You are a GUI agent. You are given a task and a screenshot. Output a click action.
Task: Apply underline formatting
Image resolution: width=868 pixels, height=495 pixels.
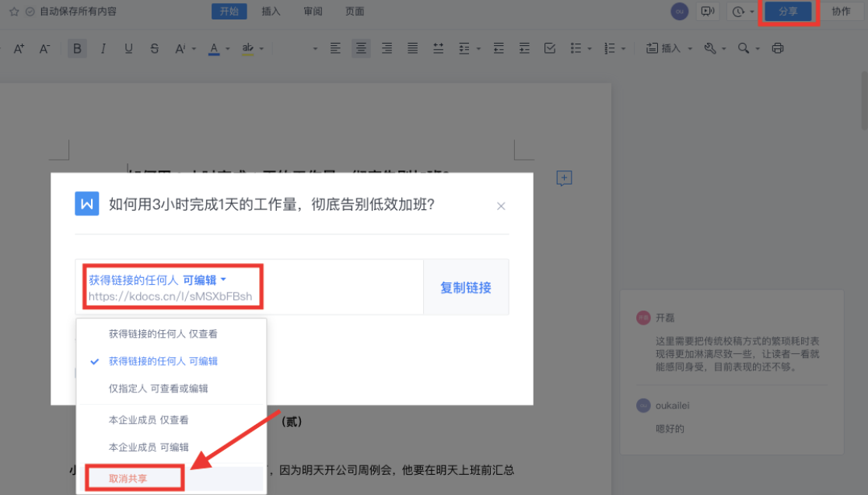click(x=128, y=48)
